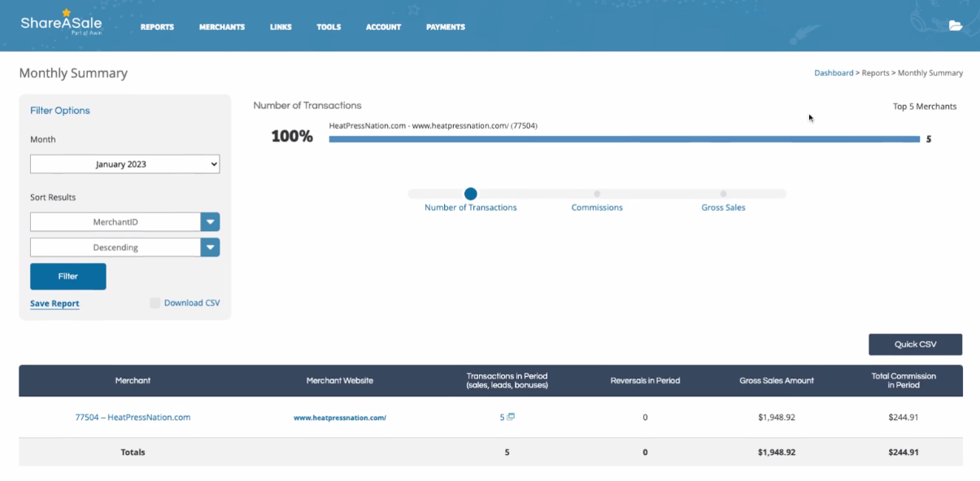
Task: Click the transactions count 5 link
Action: (502, 418)
